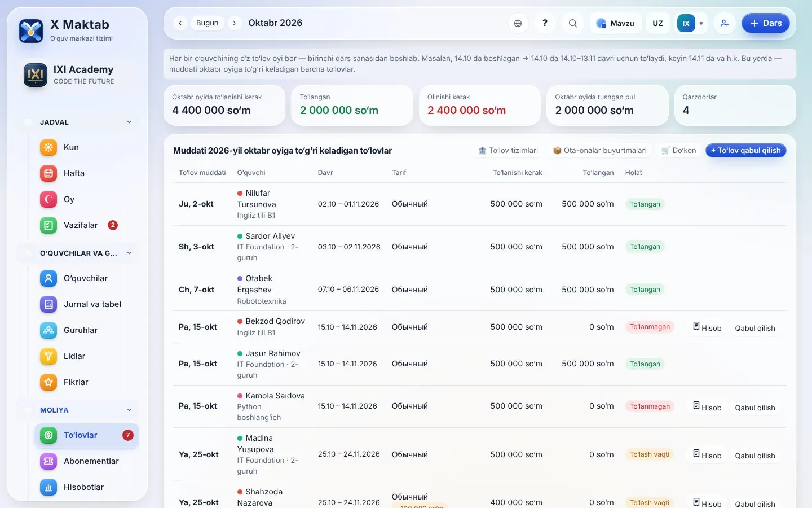This screenshot has width=812, height=508.
Task: Open the To'lov tizimlari tab
Action: (507, 151)
